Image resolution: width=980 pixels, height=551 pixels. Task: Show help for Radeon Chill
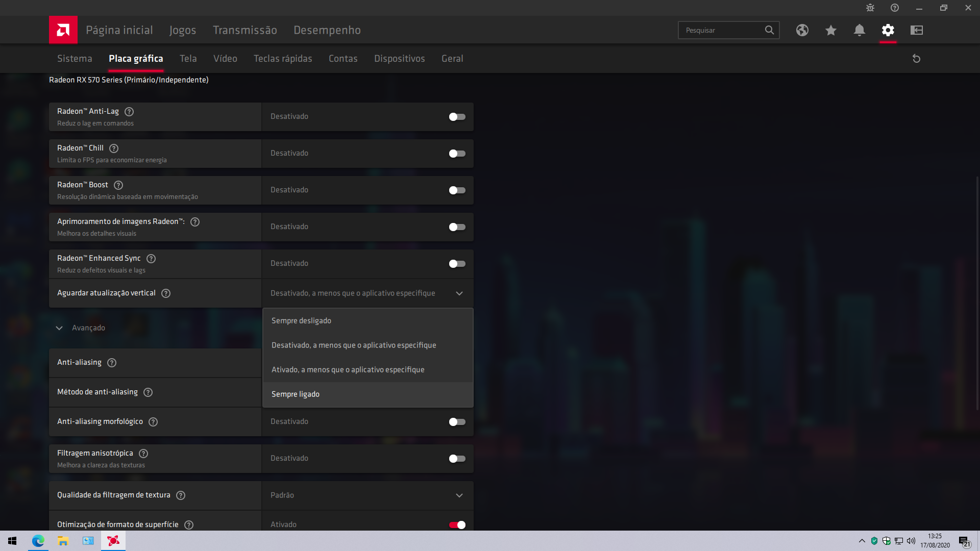114,148
